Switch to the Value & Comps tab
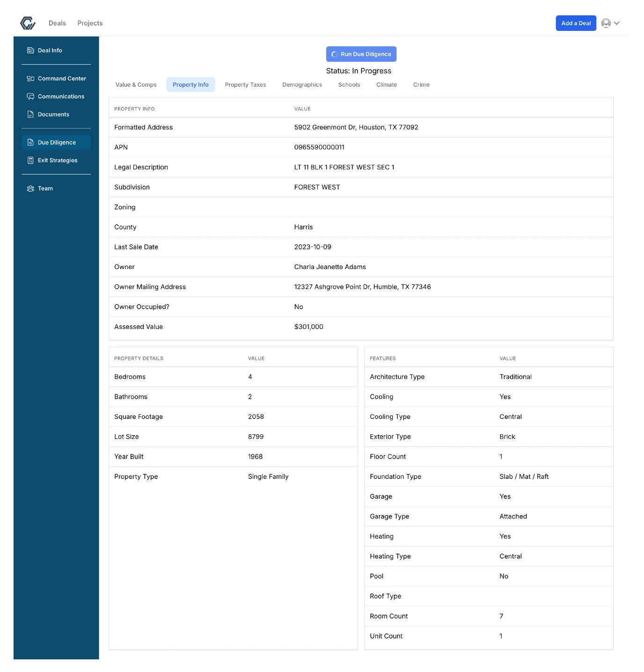This screenshot has height=672, width=644. coord(136,85)
